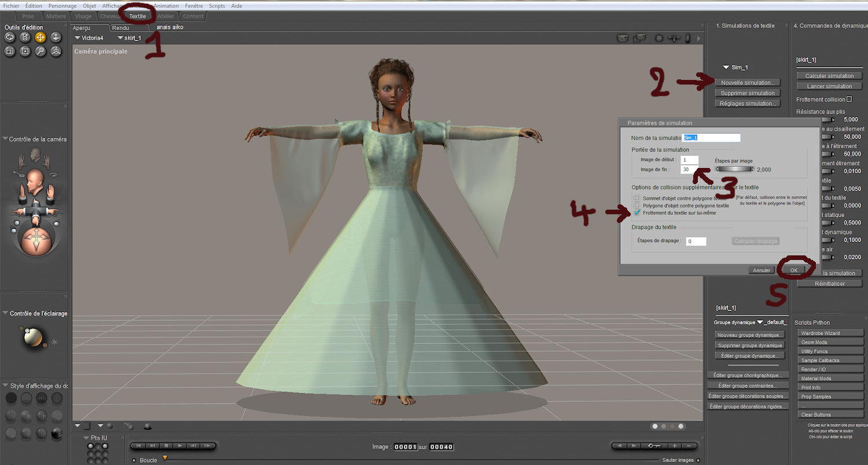Select the Translate In/Out tool

click(x=56, y=37)
